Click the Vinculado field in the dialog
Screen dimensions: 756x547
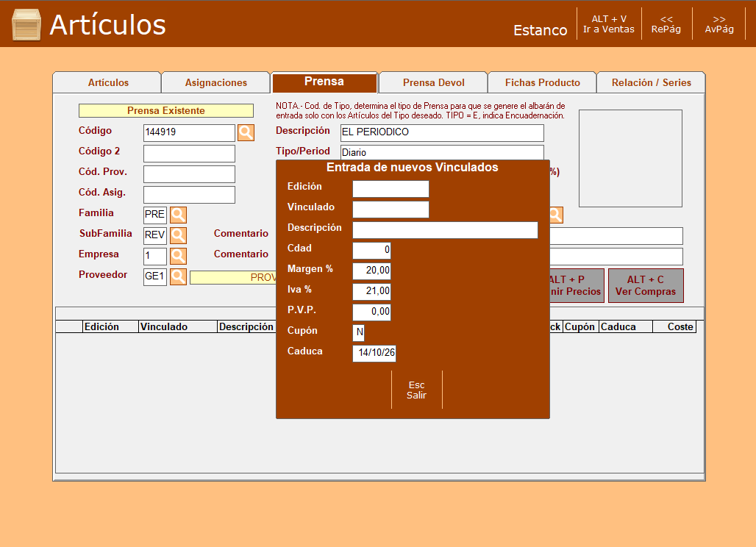[x=391, y=210]
